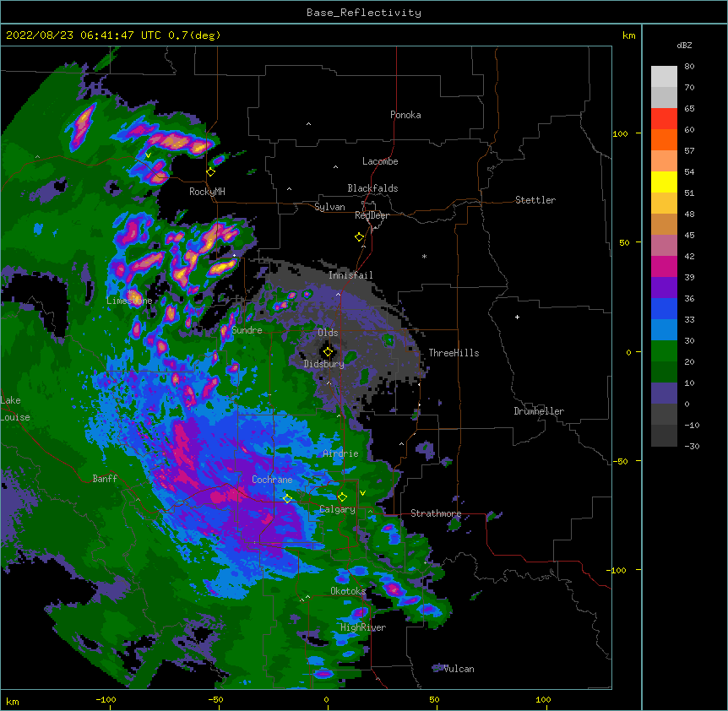The width and height of the screenshot is (728, 711).
Task: Click the Blackfalds city label
Action: click(x=372, y=188)
